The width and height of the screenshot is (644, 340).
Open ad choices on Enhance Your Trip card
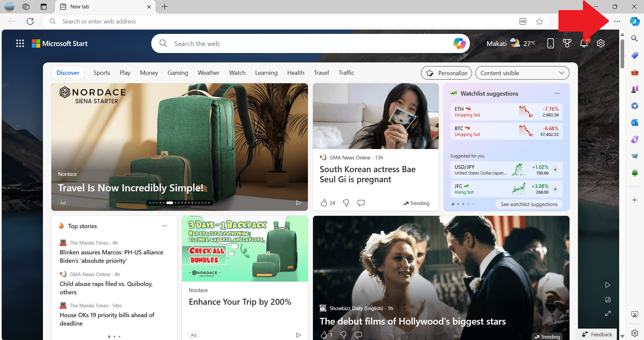(x=299, y=335)
